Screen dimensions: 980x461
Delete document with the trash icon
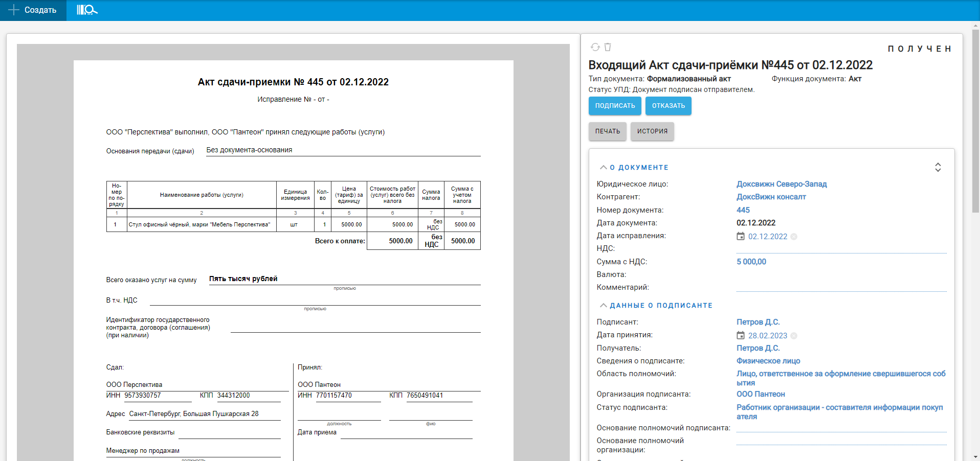pyautogui.click(x=608, y=47)
